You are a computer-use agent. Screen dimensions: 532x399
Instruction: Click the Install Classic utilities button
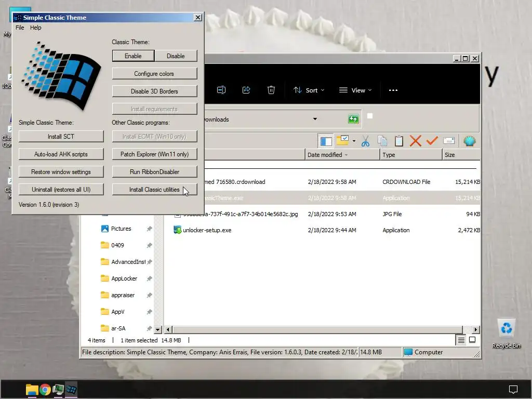(154, 189)
